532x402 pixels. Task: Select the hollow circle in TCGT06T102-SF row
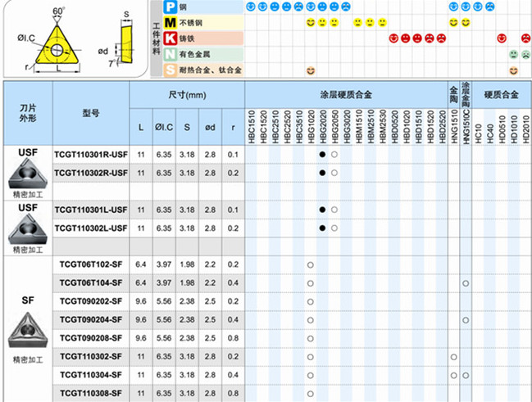[x=311, y=265]
